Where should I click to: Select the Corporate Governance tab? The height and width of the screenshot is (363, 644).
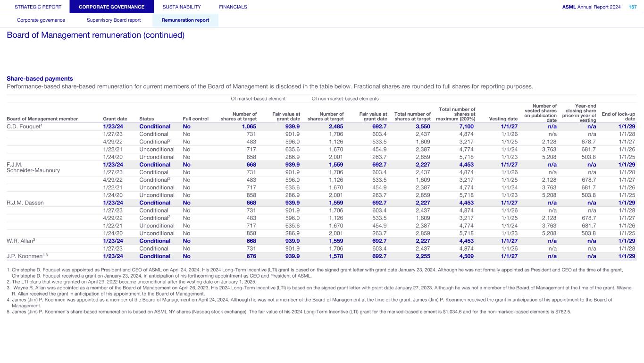pos(111,7)
